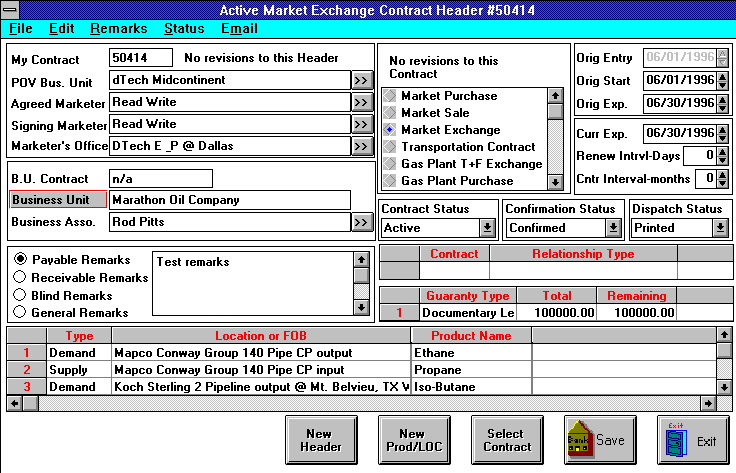This screenshot has height=473, width=736.
Task: Click the Orig Entry date spinner
Action: 723,58
